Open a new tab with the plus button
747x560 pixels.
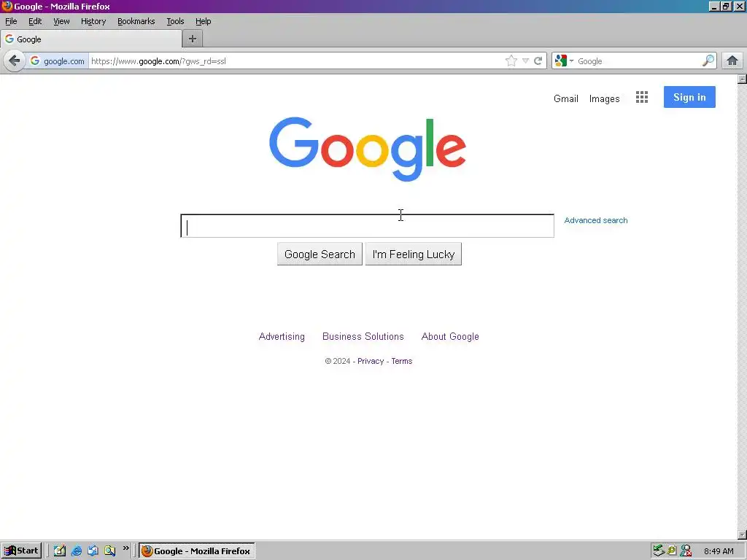click(193, 39)
